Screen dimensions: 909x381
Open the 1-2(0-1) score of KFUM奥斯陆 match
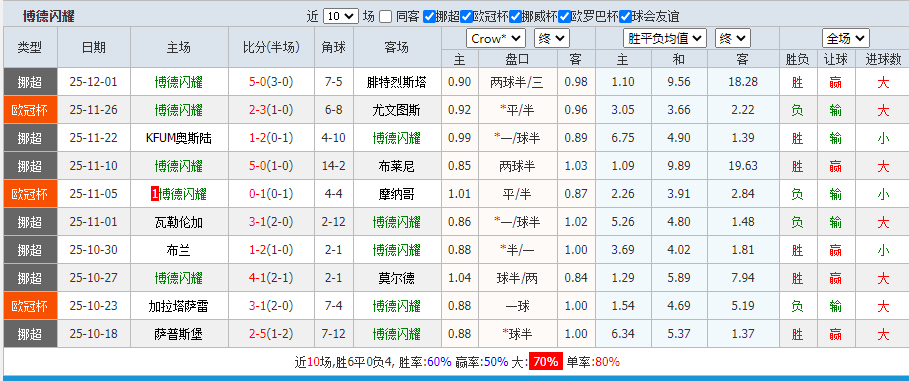[x=271, y=137]
